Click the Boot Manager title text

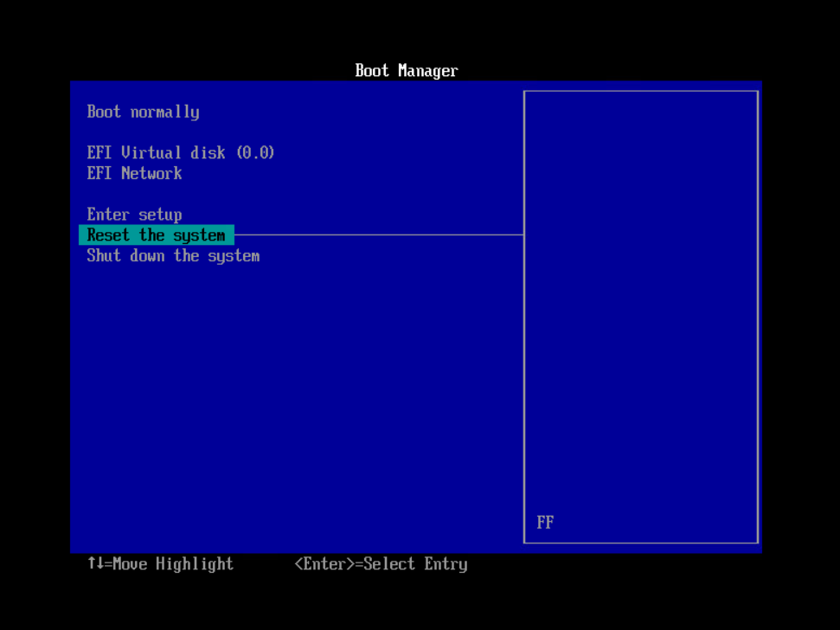407,71
